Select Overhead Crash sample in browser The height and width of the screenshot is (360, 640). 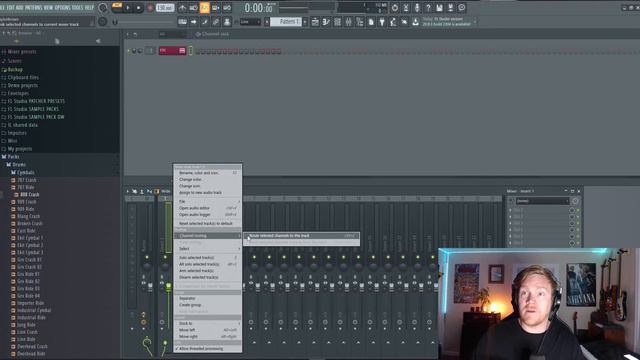point(32,347)
